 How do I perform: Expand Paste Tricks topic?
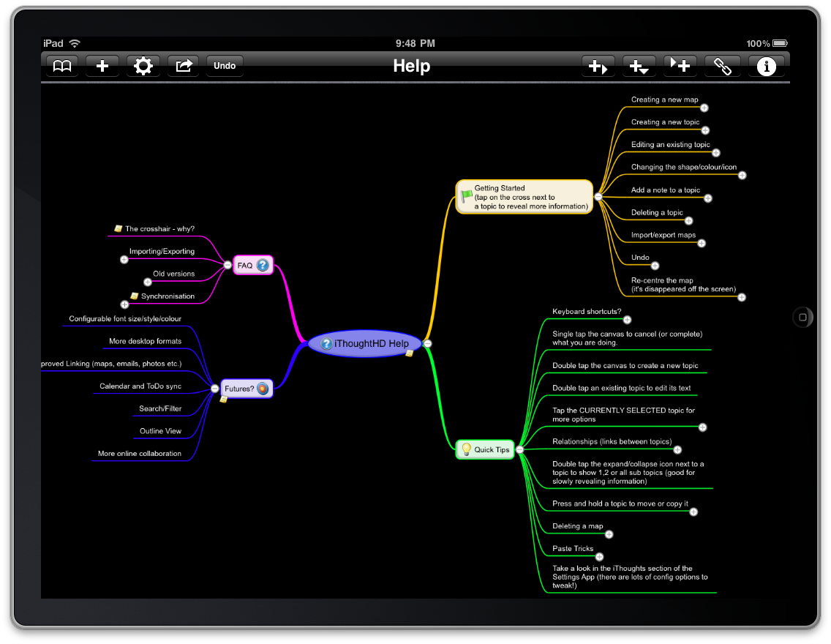click(599, 557)
